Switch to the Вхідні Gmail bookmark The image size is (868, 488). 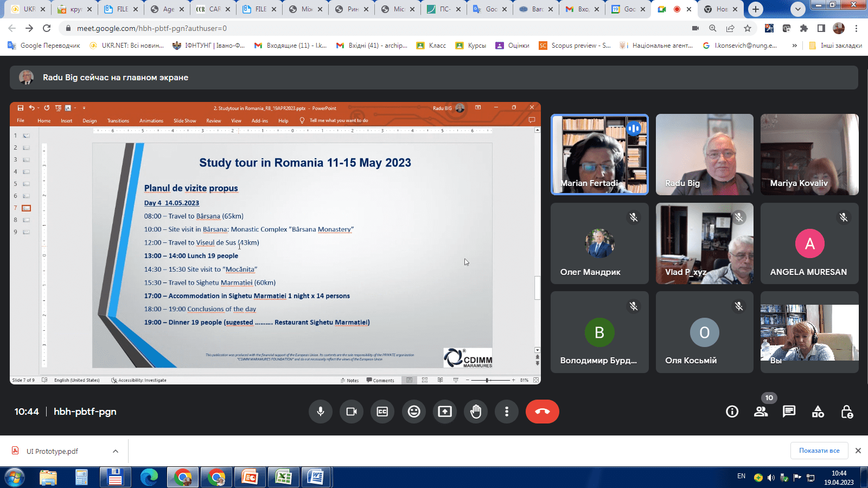[x=372, y=46]
